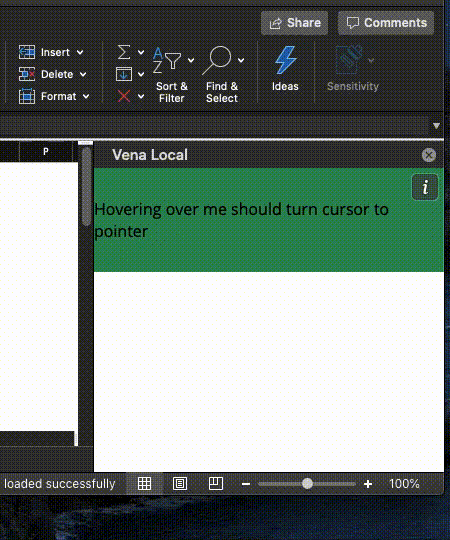Open the Find & Select dropdown arrow

coord(241,61)
